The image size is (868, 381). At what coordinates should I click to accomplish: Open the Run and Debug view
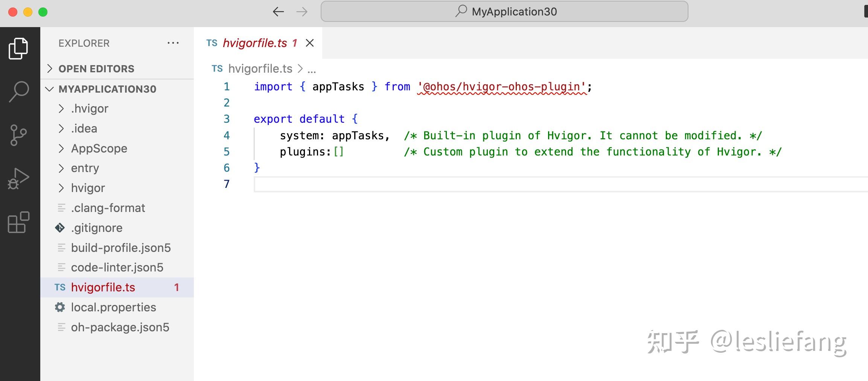point(18,178)
